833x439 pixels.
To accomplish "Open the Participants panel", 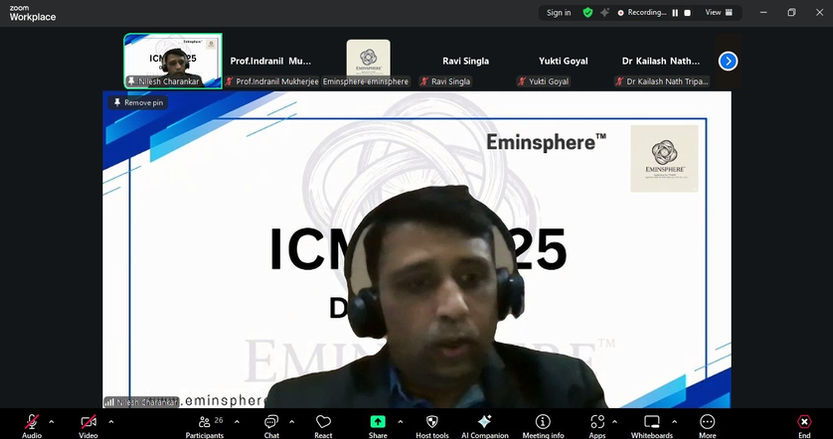I will (x=205, y=426).
